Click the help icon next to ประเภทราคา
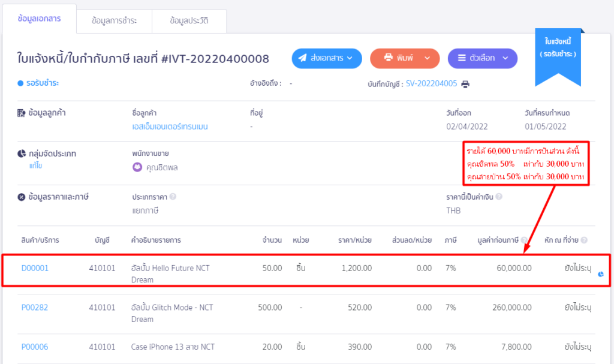 [173, 196]
